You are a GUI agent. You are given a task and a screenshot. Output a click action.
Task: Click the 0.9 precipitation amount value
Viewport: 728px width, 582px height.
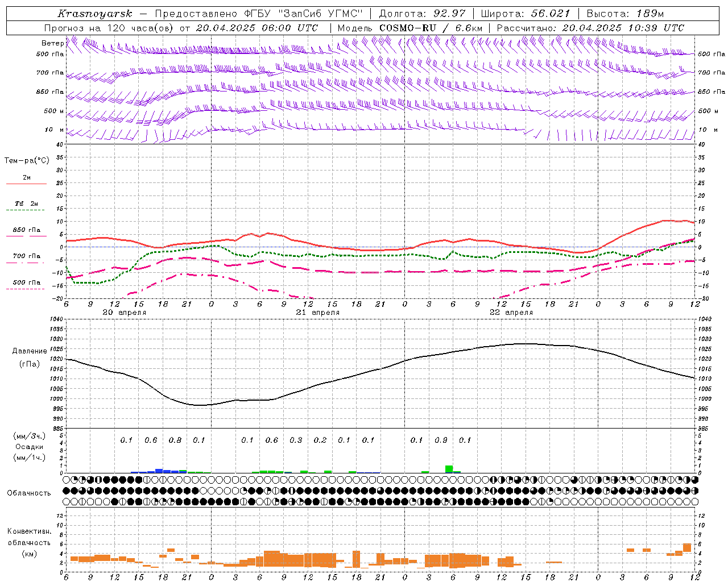point(441,440)
